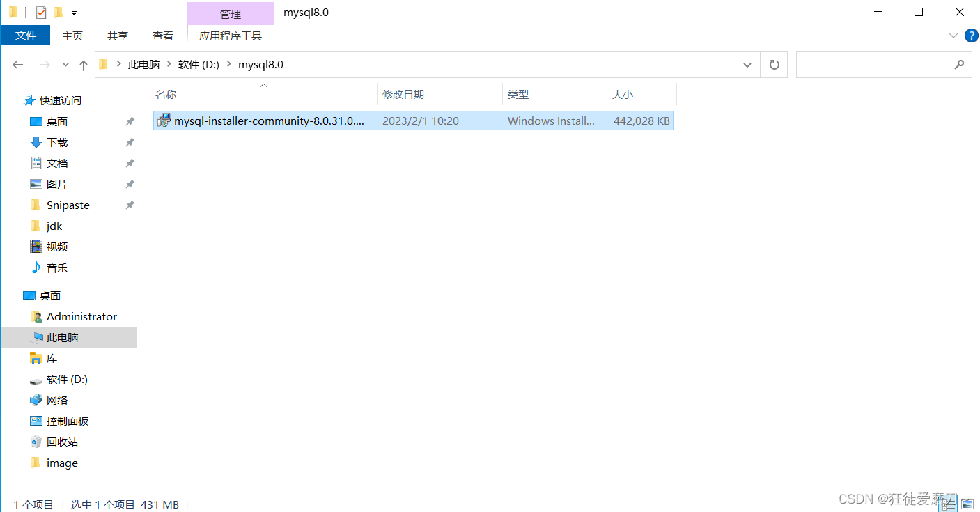Collapse the ribbon with the chevron

pos(953,36)
